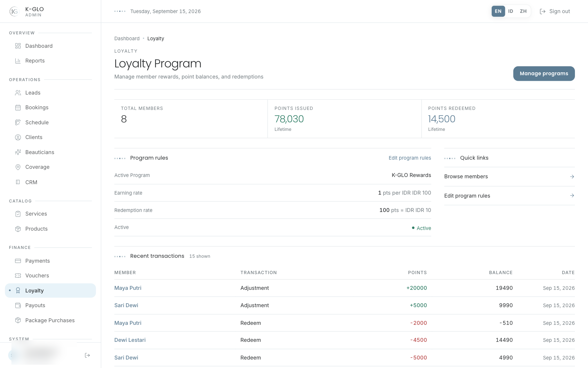
Task: Click the Products box icon
Action: (18, 229)
